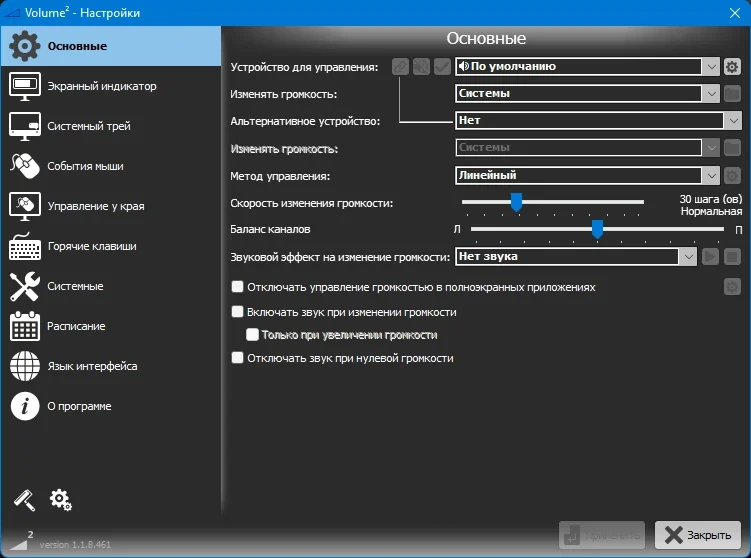751x558 pixels.
Task: Click the 30 шага (ов) value text
Action: [711, 199]
